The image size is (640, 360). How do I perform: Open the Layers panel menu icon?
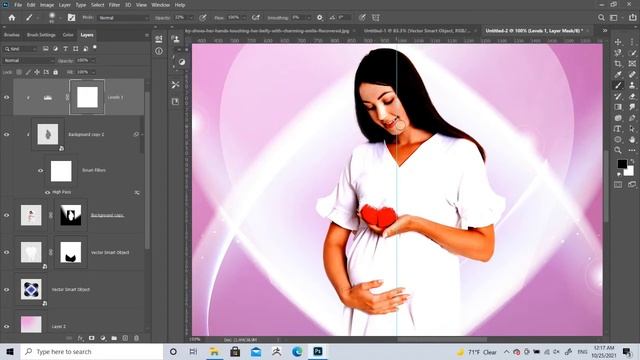pos(147,35)
